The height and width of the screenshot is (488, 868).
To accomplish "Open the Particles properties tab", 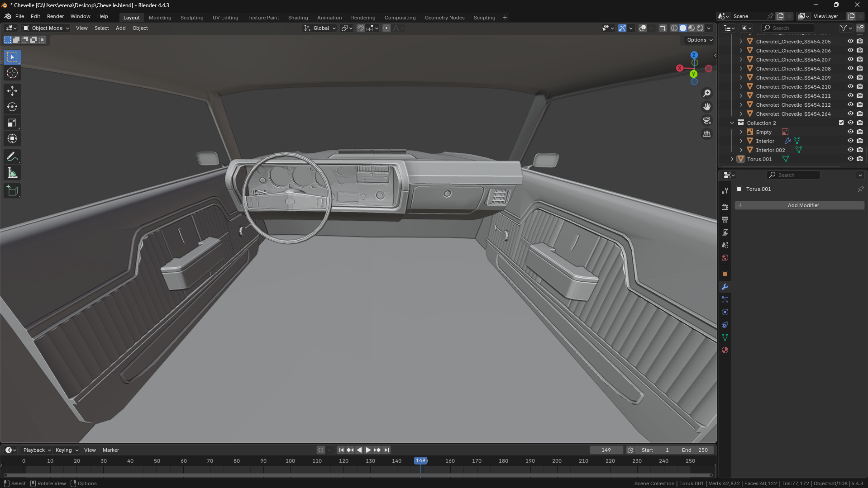I will point(725,299).
